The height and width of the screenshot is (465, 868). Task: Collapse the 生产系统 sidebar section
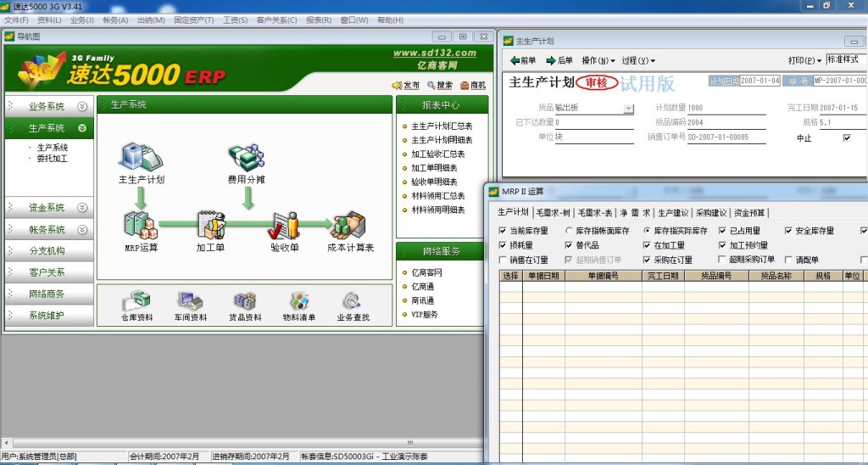[82, 128]
